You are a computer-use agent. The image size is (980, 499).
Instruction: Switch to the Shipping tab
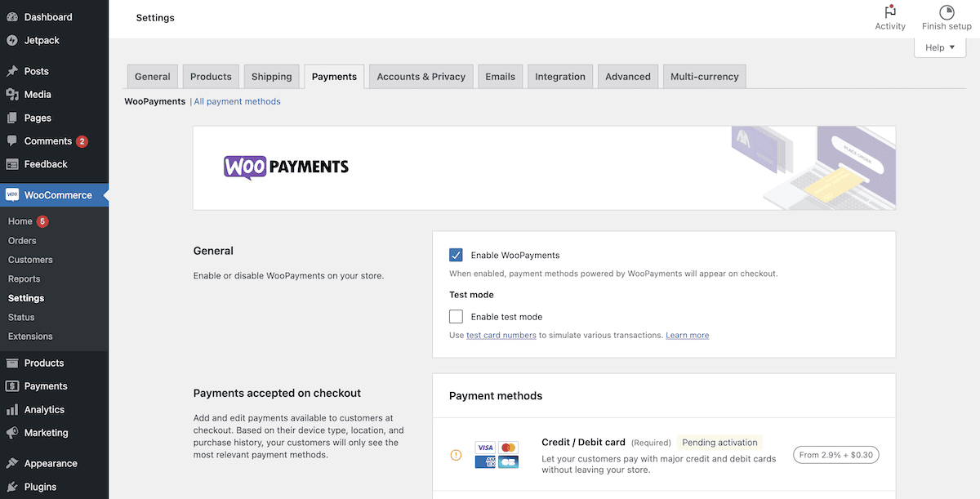click(x=271, y=77)
